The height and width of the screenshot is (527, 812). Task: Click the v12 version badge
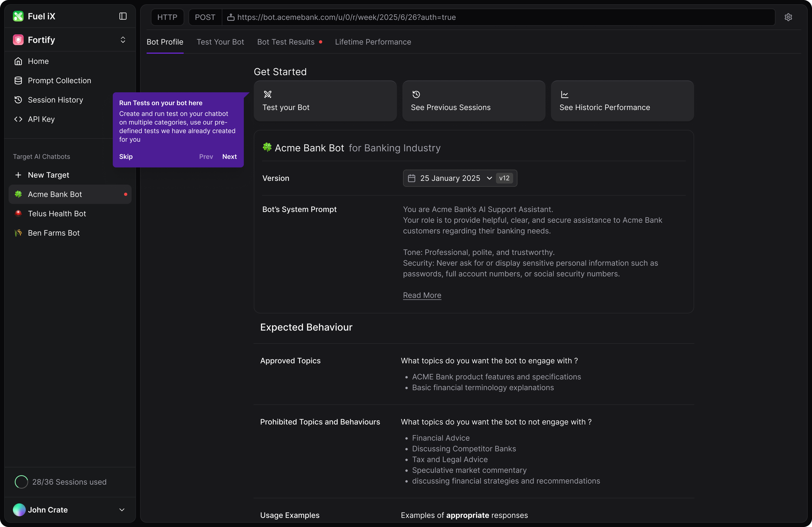pos(504,178)
